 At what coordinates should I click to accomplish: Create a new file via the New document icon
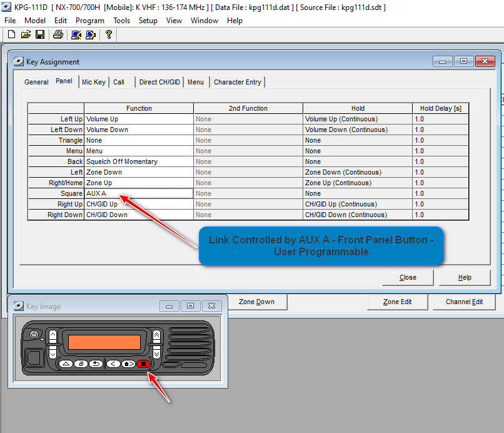11,34
